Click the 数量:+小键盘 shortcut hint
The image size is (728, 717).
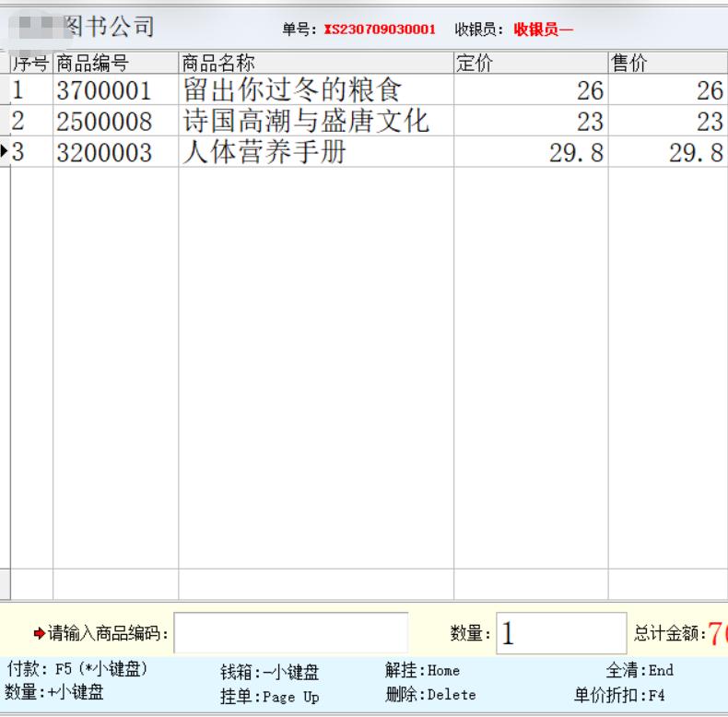[54, 692]
